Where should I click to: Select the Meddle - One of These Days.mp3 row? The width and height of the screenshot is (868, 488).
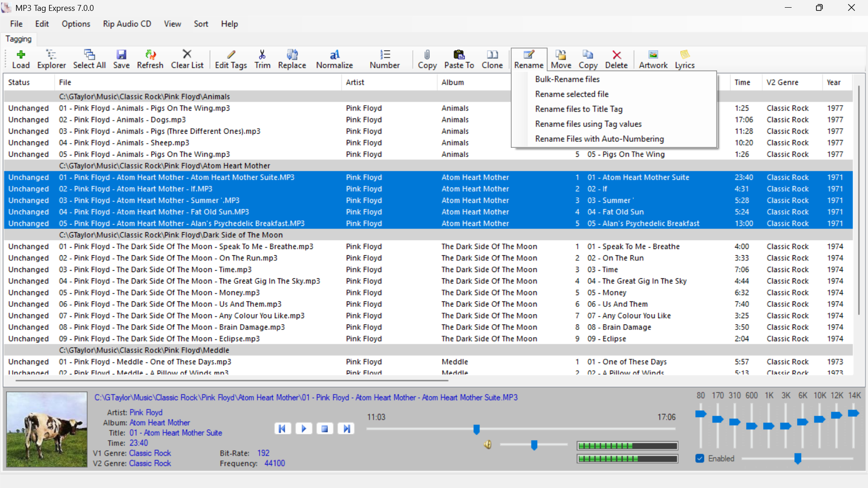pyautogui.click(x=428, y=362)
